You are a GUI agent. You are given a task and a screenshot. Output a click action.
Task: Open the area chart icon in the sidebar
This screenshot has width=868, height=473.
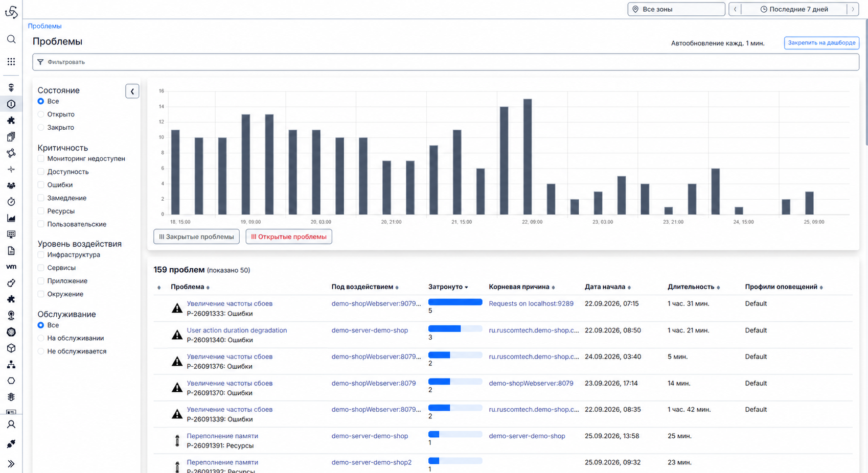tap(11, 218)
